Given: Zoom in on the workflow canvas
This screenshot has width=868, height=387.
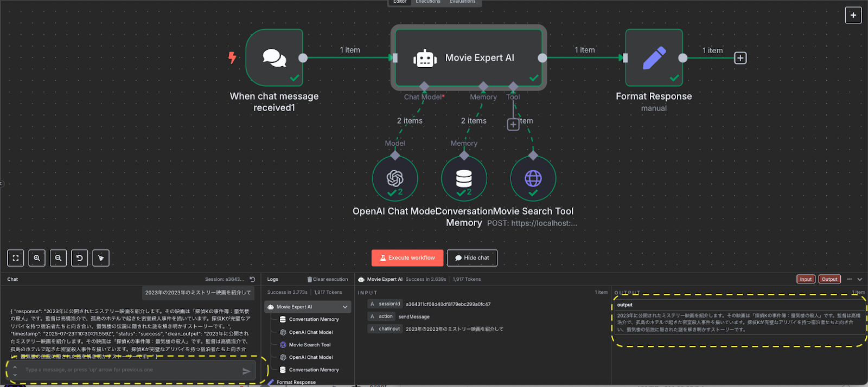Looking at the screenshot, I should coord(37,258).
